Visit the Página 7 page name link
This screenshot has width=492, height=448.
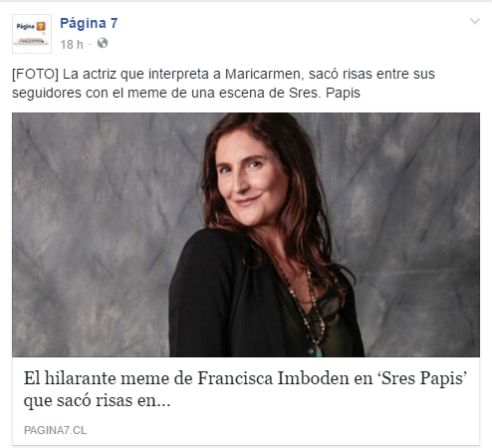[89, 23]
